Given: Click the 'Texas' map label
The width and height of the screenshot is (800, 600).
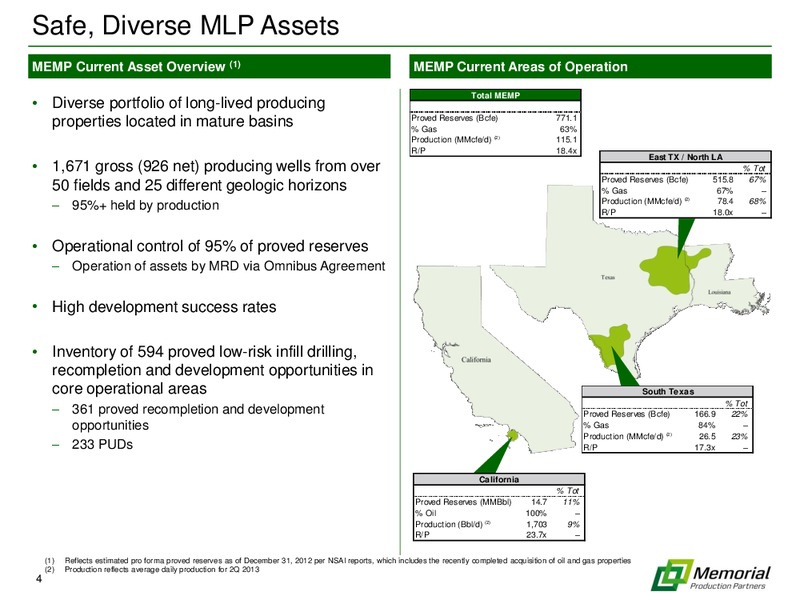Looking at the screenshot, I should pyautogui.click(x=607, y=278).
